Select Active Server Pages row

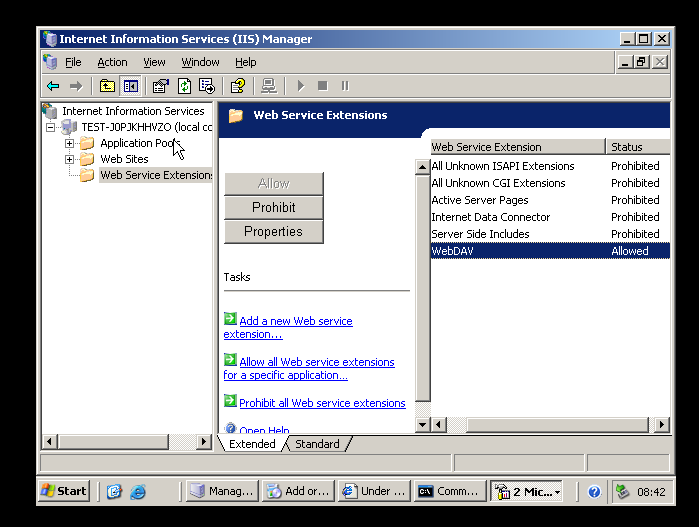coord(550,200)
